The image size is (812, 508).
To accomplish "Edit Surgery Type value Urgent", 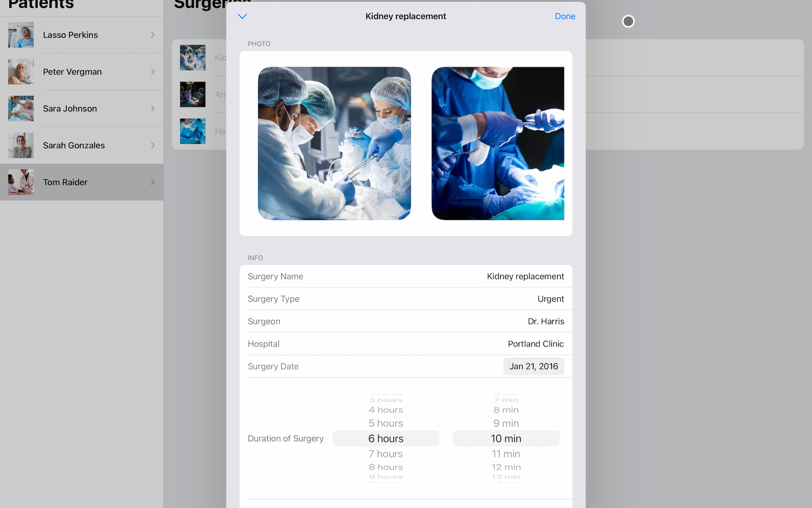I will [550, 299].
